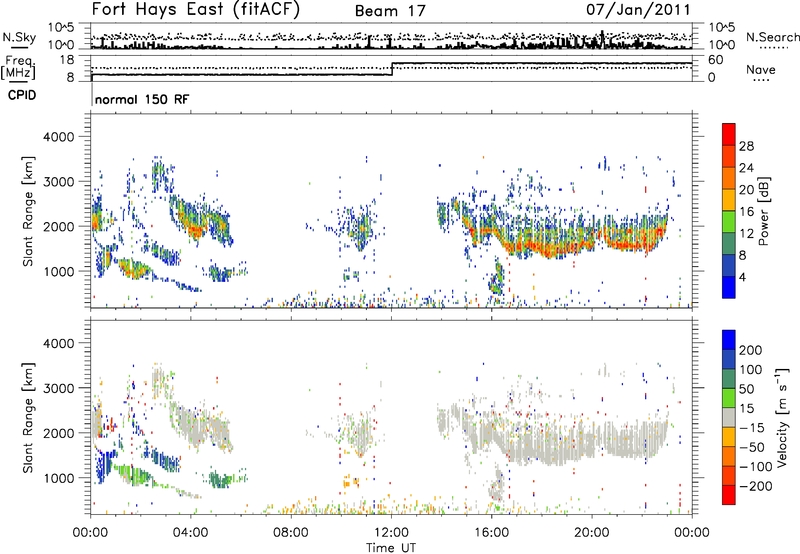
Task: Click the 'N.Sky' label
Action: click(19, 37)
